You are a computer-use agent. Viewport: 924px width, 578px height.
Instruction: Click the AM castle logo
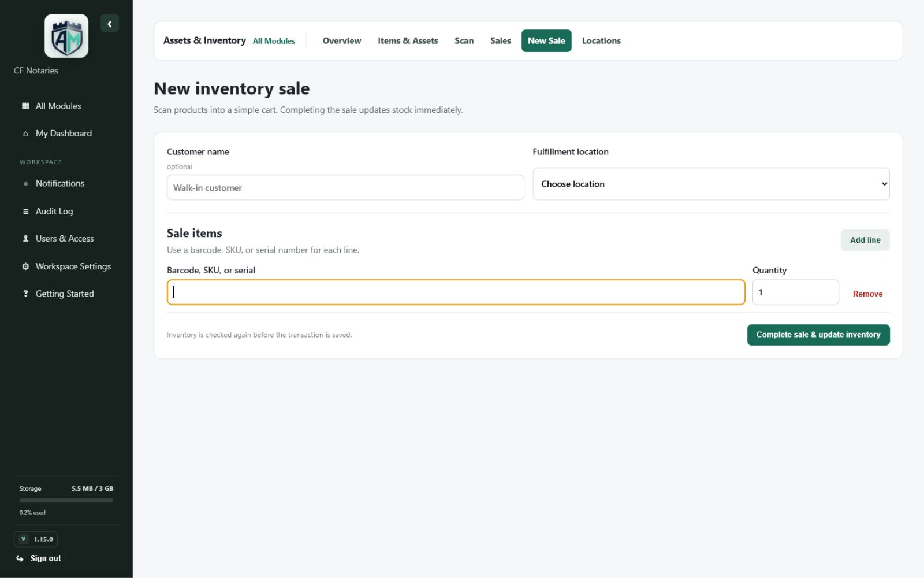[x=66, y=36]
